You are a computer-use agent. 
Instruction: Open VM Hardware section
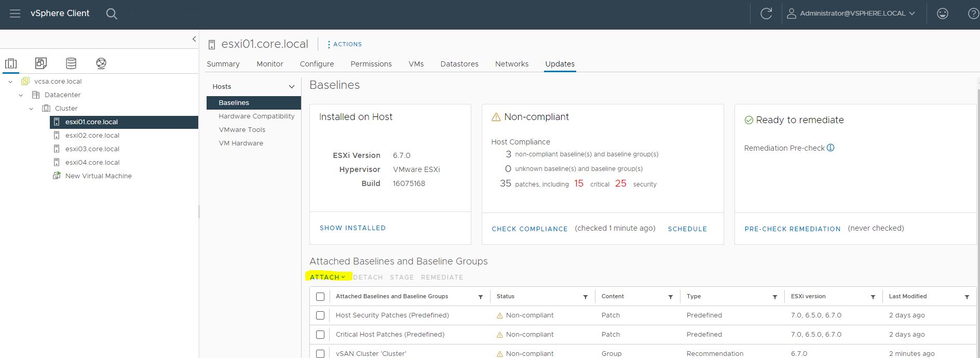tap(241, 143)
